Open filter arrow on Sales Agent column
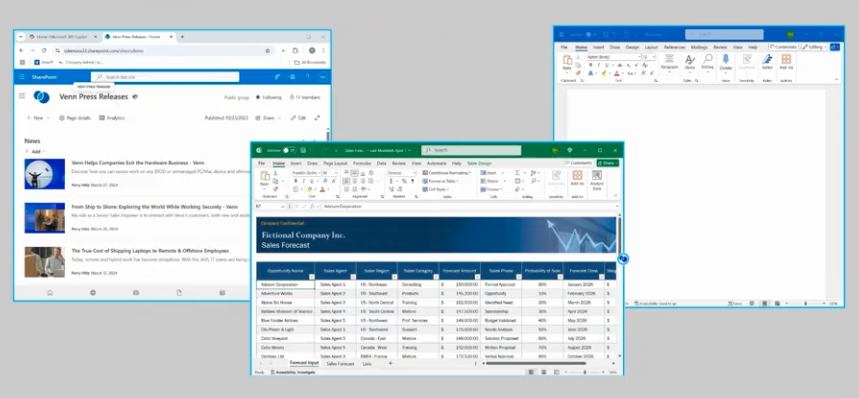859x398 pixels. point(353,277)
